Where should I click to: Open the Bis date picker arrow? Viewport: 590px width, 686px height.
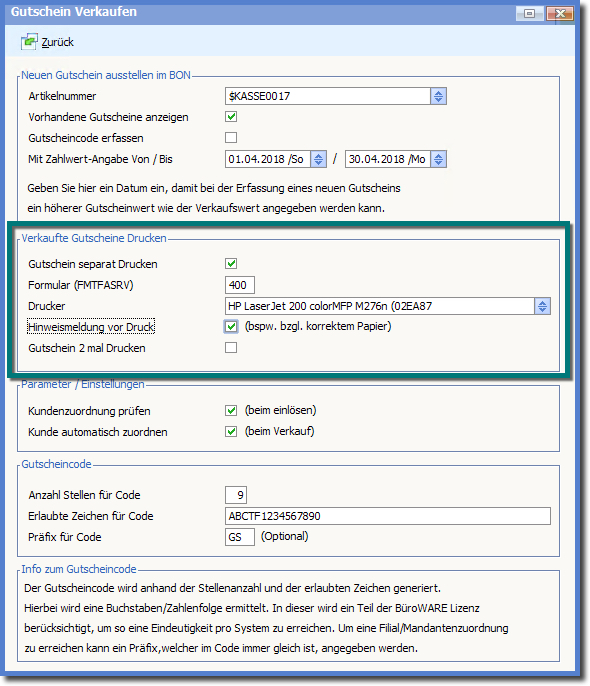point(438,159)
